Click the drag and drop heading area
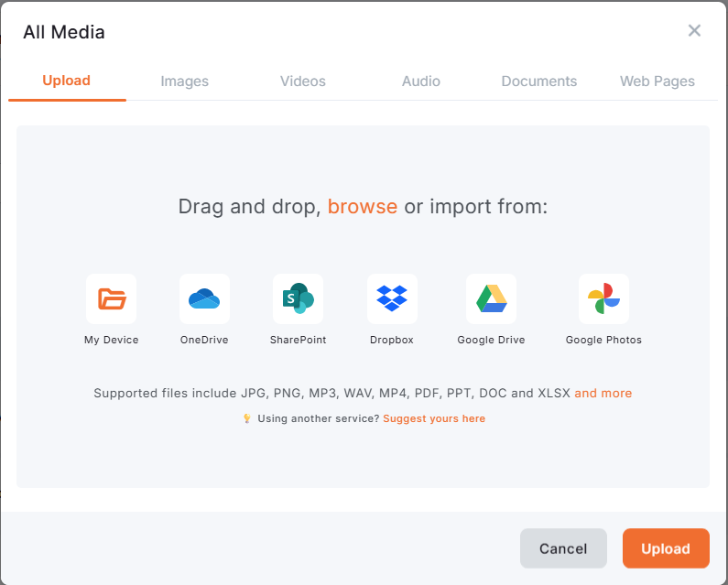The image size is (728, 585). (247, 207)
